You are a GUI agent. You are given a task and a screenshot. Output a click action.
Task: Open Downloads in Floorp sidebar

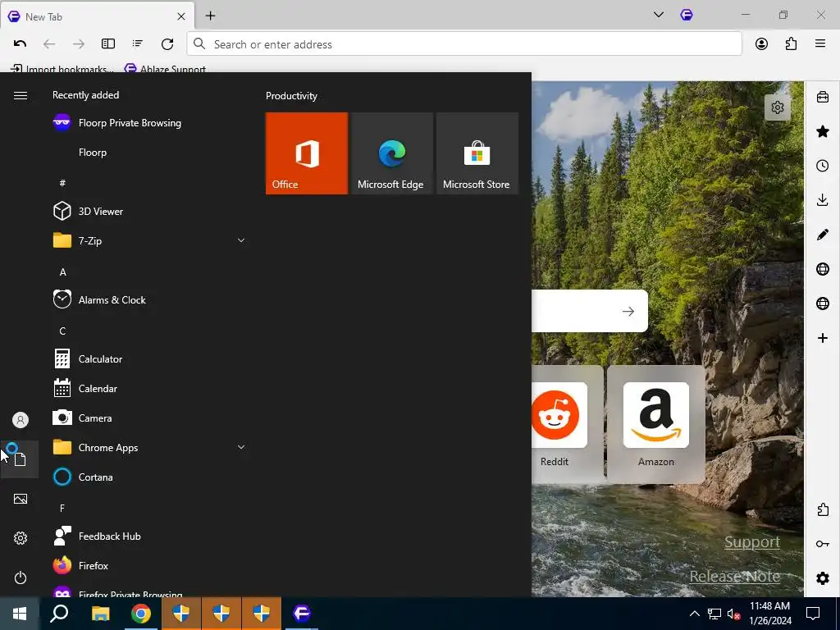[823, 200]
